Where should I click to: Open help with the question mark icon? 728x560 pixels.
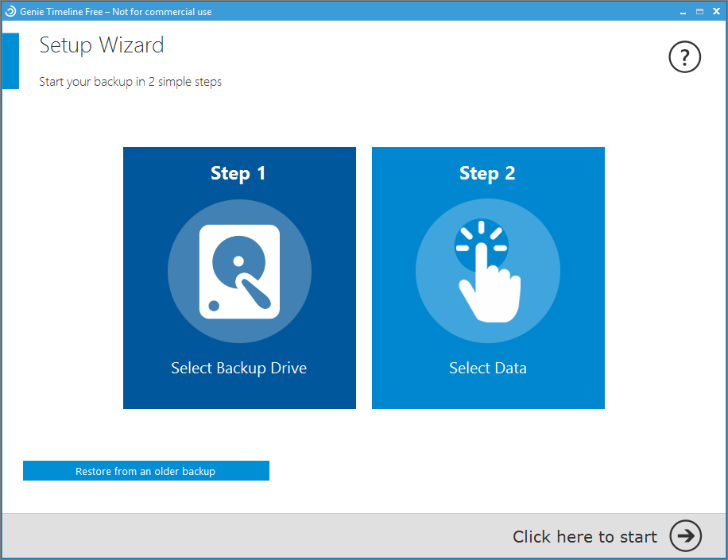coord(684,57)
